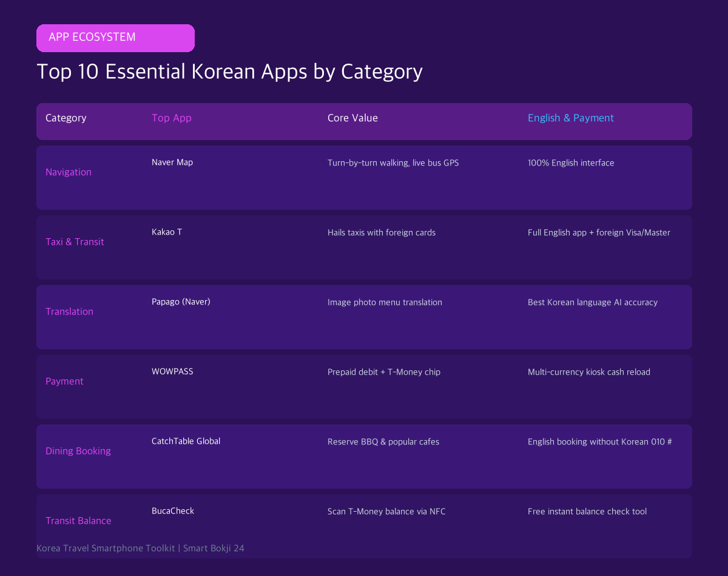Click 'Full English app + foreign Visa/Master' cell
Screen dimensions: 728x576
[599, 233]
